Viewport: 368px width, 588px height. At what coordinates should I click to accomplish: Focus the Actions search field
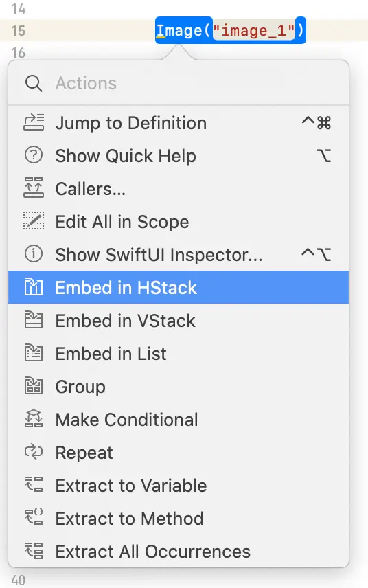pyautogui.click(x=179, y=83)
